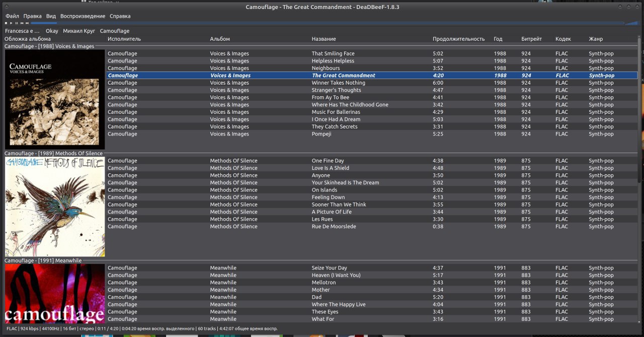Click the status bar playback info

142,328
